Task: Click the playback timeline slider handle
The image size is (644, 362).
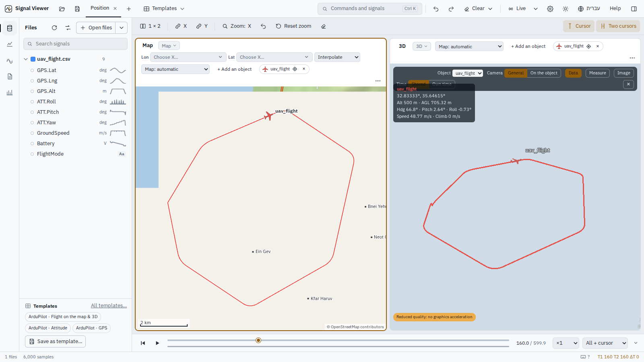Action: [258, 340]
